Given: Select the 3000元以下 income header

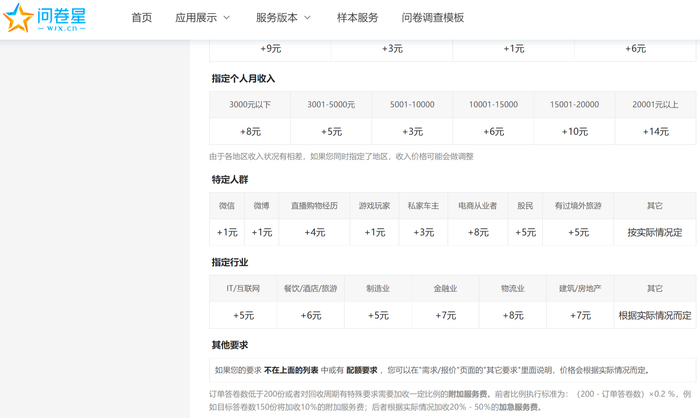Looking at the screenshot, I should [250, 104].
